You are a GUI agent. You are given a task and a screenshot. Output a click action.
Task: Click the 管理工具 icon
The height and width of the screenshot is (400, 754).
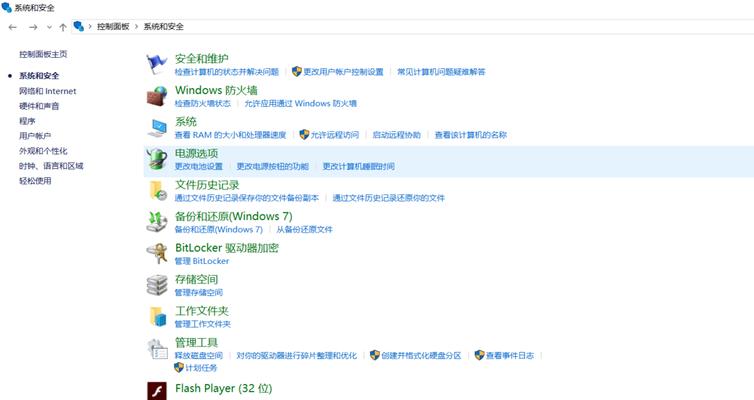pyautogui.click(x=157, y=349)
